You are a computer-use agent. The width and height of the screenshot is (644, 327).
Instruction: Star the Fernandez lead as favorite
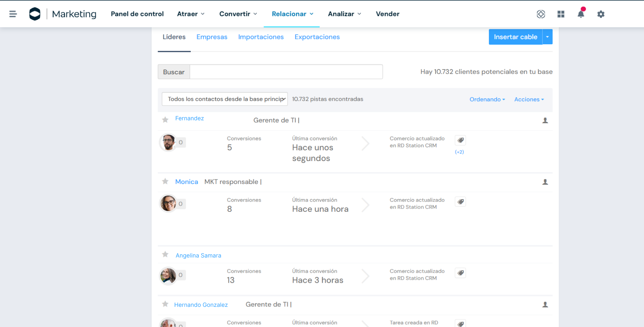tap(165, 120)
